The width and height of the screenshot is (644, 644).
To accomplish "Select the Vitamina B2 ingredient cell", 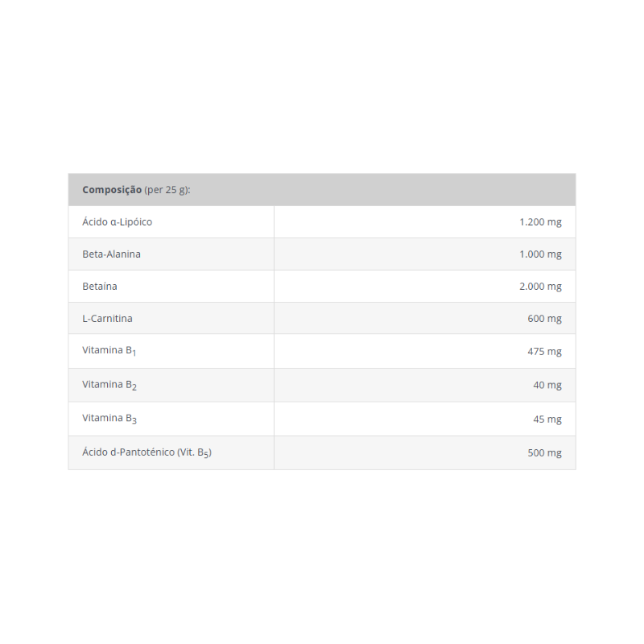I will tap(171, 385).
